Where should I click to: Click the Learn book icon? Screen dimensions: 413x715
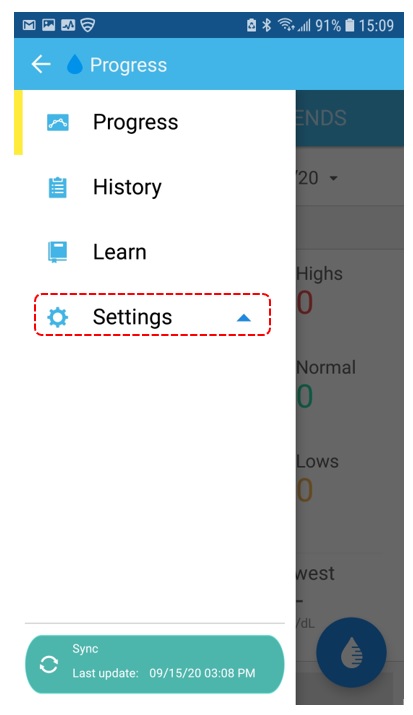point(58,252)
